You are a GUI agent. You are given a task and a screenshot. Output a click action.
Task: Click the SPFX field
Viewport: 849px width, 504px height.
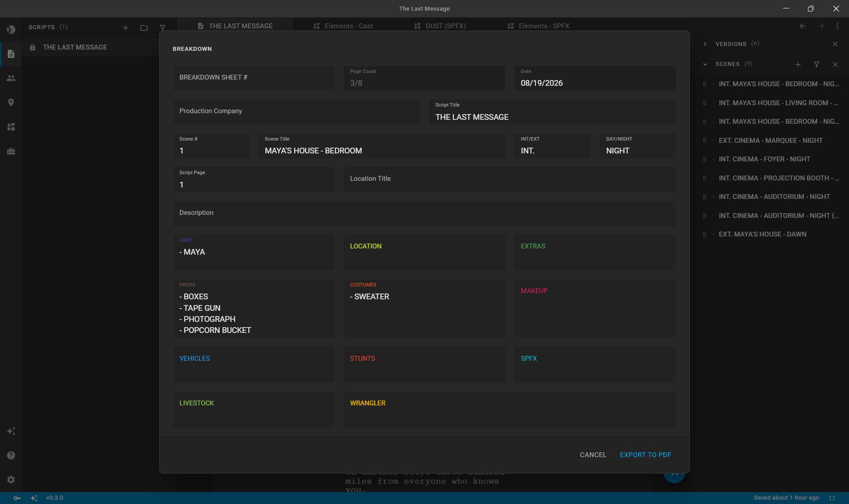click(x=595, y=365)
